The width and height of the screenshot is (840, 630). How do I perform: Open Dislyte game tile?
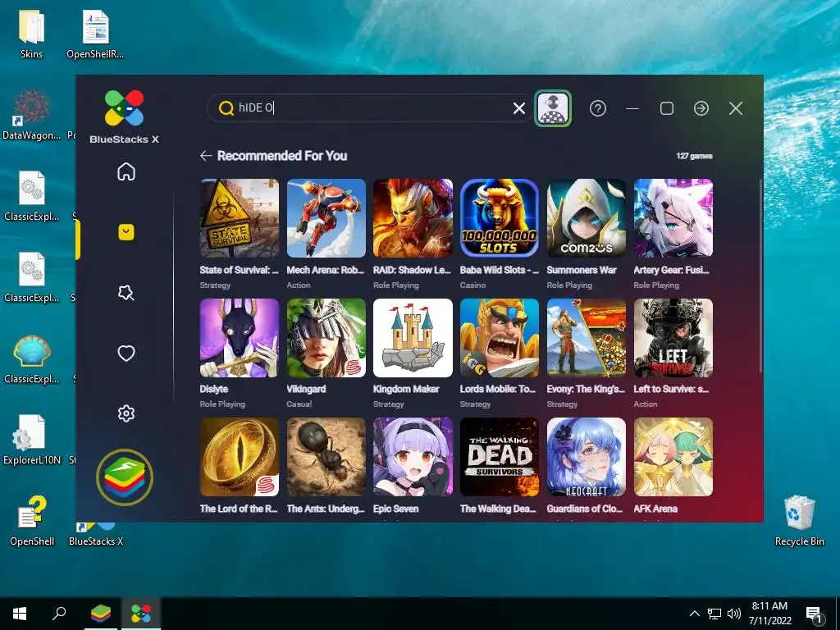tap(240, 337)
